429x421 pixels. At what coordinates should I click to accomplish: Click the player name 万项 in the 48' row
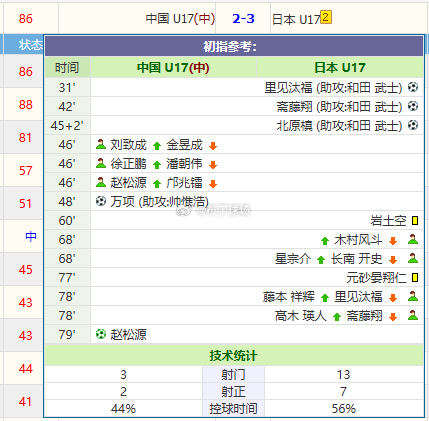point(122,202)
